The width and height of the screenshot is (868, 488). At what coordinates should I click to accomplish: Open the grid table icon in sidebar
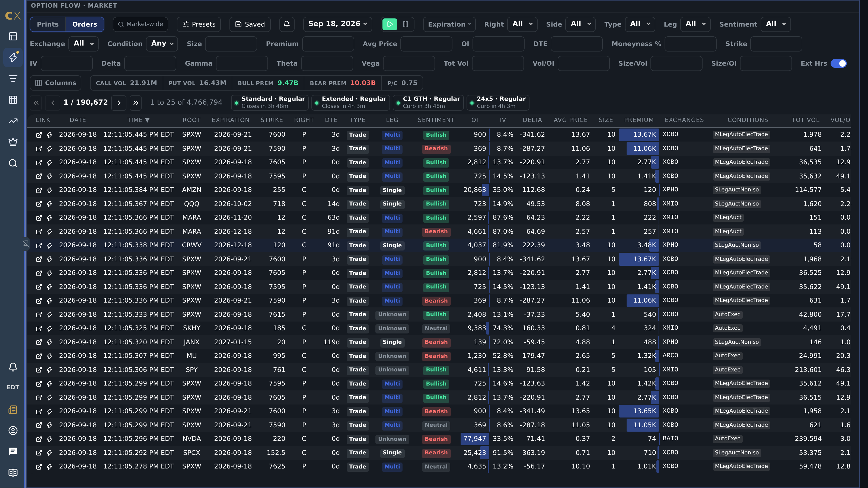pyautogui.click(x=13, y=100)
